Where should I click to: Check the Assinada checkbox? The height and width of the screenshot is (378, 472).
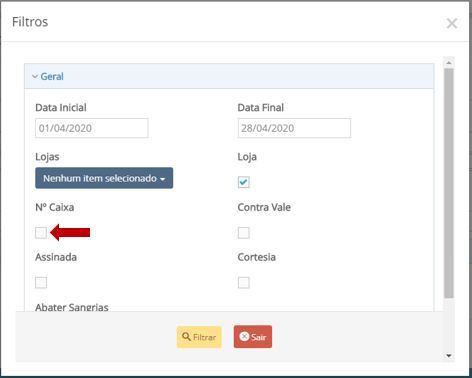click(x=41, y=283)
